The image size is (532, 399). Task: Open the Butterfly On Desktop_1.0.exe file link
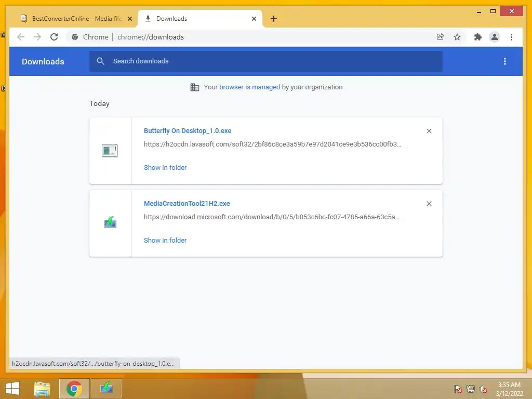(x=188, y=130)
